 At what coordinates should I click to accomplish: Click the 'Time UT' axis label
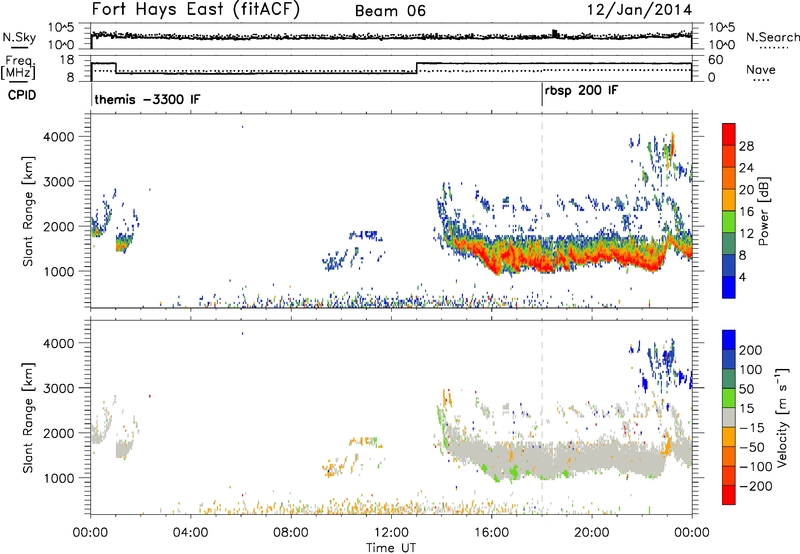click(391, 548)
